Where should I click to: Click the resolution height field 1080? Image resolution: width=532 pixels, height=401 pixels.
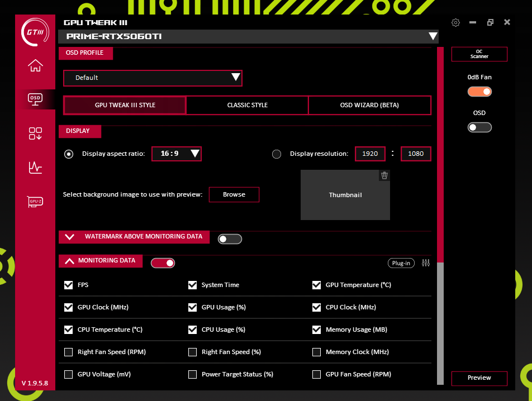coord(416,154)
